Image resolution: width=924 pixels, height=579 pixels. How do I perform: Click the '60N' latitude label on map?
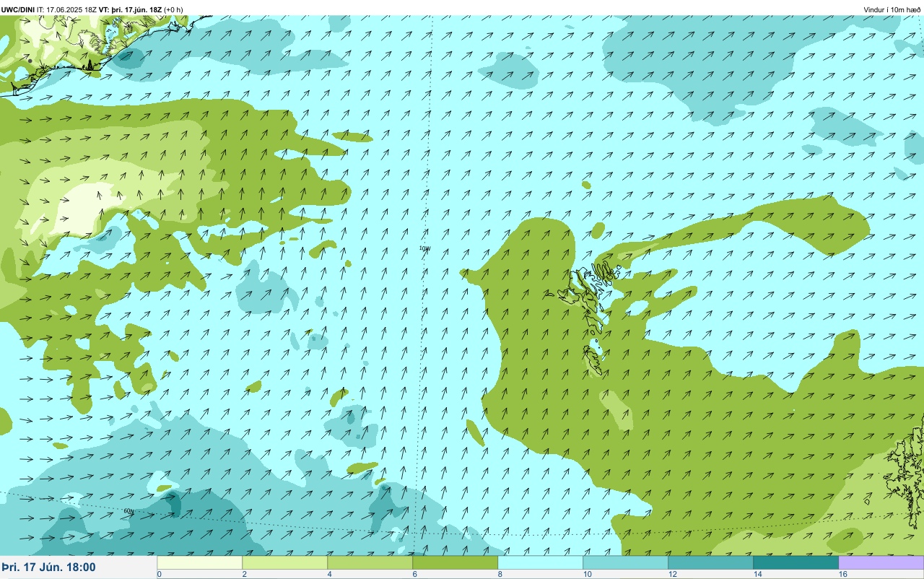point(128,511)
